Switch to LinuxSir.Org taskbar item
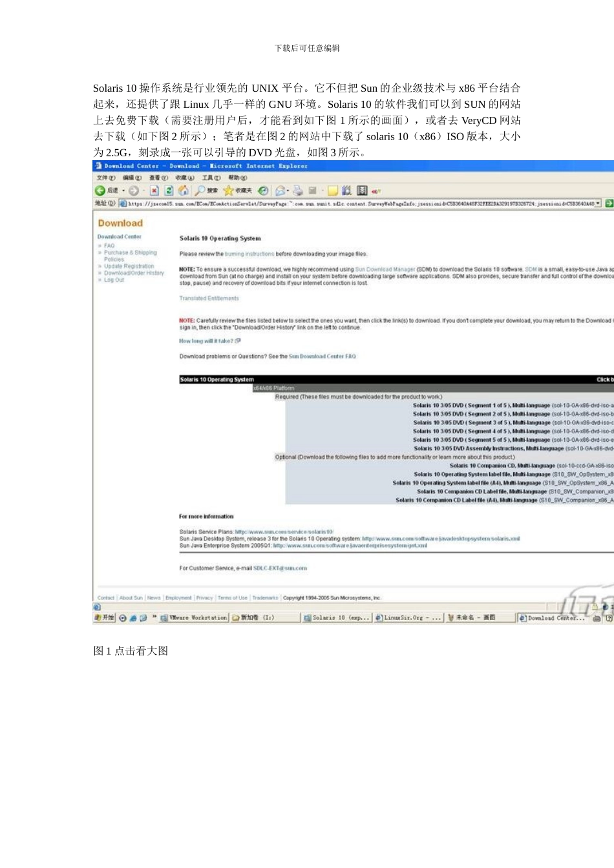Viewport: 614px width, 868px height. pyautogui.click(x=408, y=618)
